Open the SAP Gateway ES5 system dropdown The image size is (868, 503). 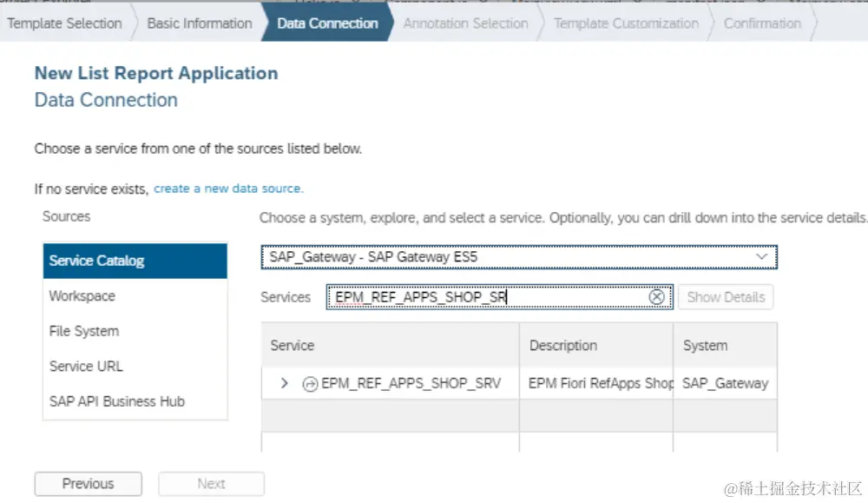coord(761,257)
